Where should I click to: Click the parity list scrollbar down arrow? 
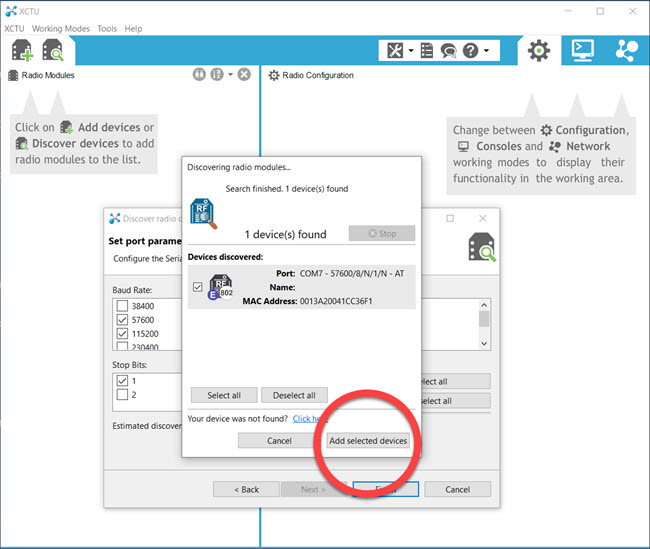[x=485, y=342]
